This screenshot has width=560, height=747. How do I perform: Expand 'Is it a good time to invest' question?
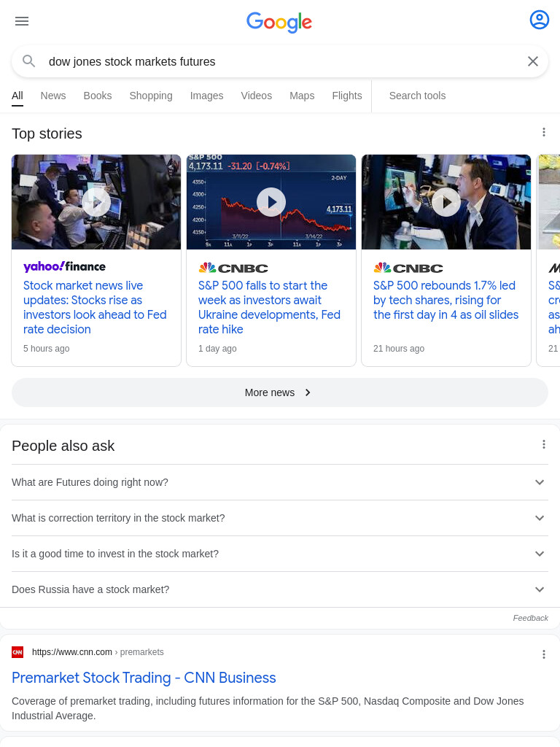tap(280, 554)
